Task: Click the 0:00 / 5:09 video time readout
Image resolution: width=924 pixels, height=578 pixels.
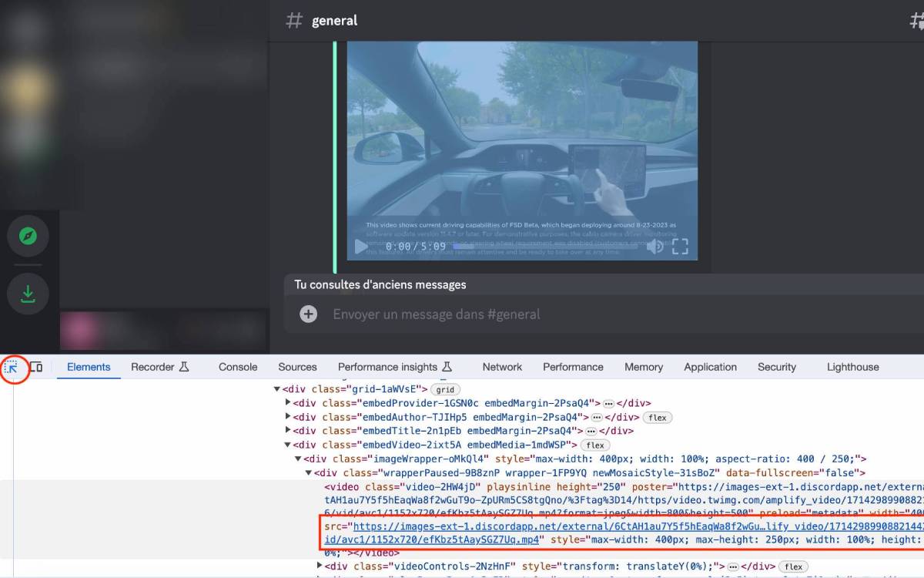Action: pyautogui.click(x=416, y=247)
